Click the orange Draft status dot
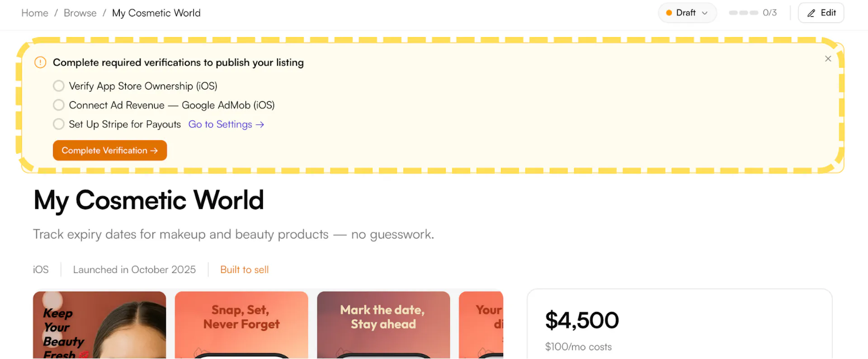 point(669,13)
